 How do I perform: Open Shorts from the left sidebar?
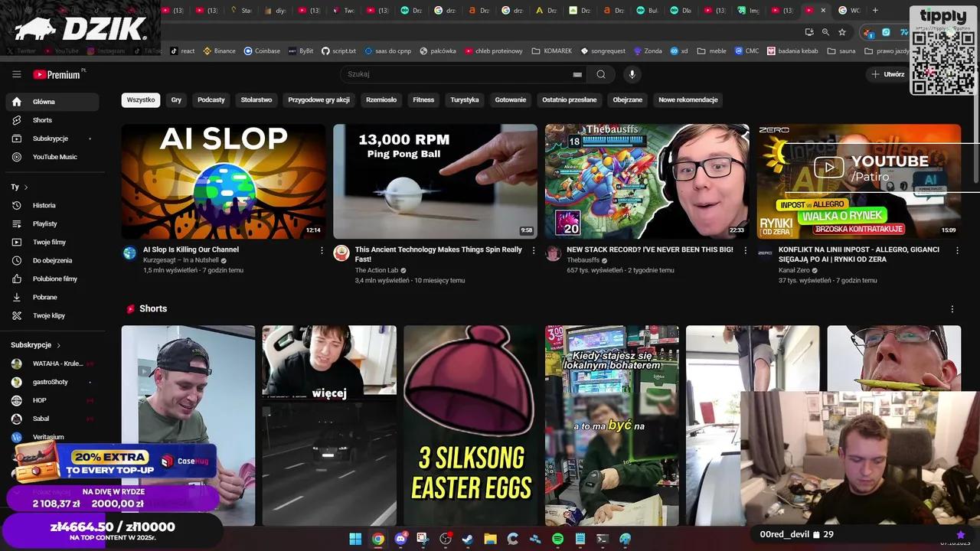tap(52, 120)
